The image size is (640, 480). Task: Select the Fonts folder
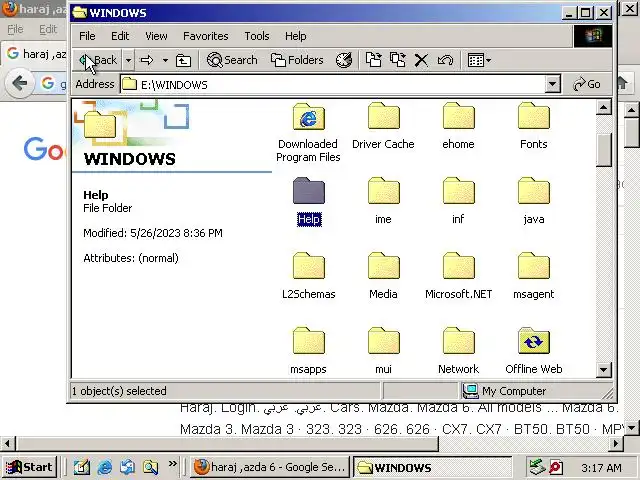[x=533, y=126]
